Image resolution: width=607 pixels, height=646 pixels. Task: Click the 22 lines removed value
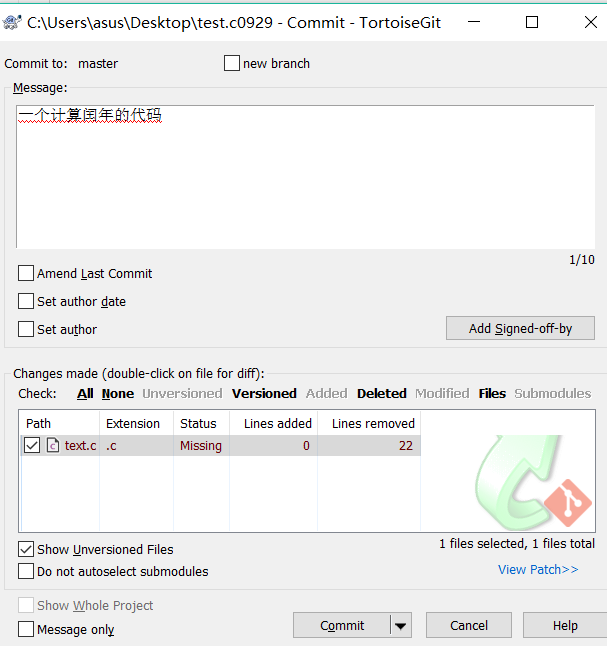405,445
